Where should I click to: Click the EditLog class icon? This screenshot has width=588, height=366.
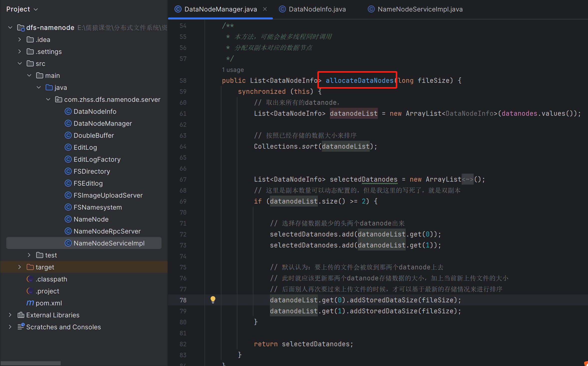click(68, 147)
